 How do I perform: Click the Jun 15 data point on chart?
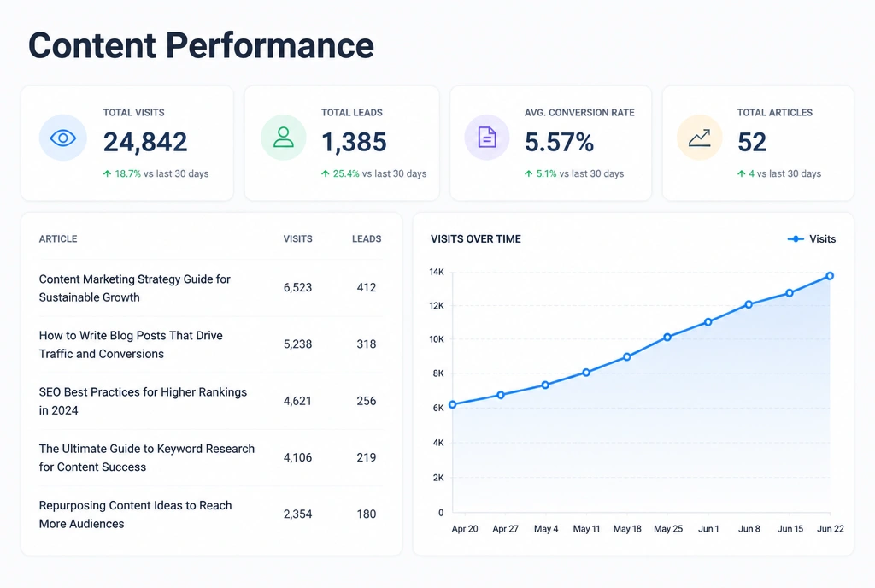790,293
